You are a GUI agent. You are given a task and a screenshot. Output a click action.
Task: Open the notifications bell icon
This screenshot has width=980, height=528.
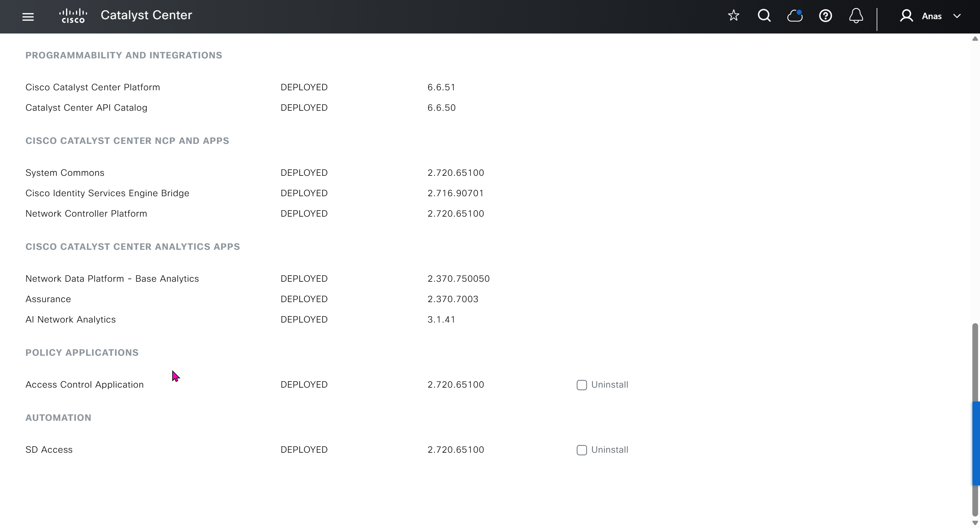click(856, 16)
